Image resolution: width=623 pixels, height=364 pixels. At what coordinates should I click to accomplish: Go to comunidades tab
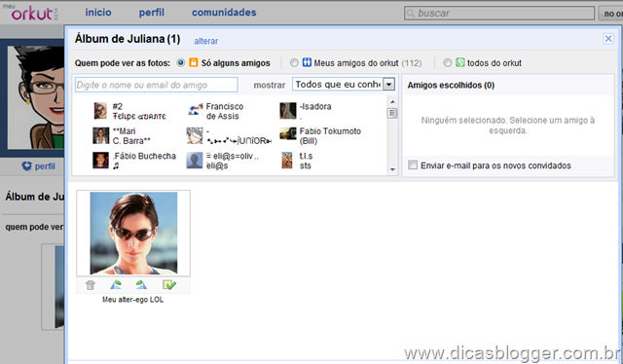click(x=224, y=13)
